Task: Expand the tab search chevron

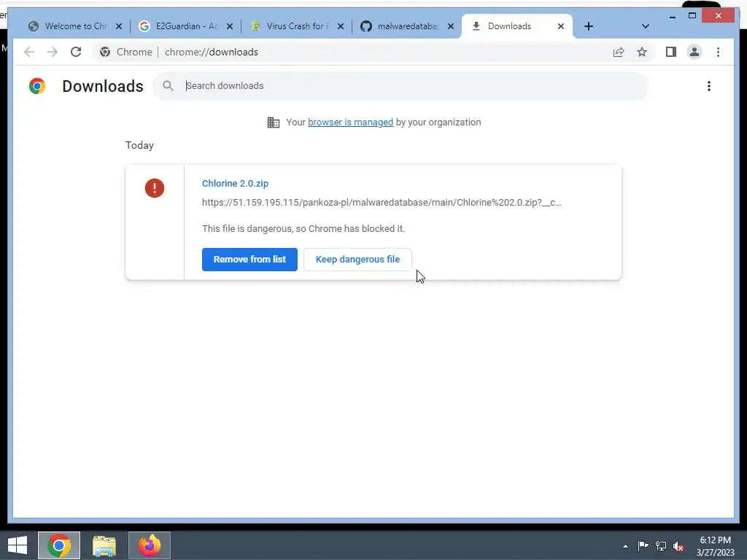Action: point(645,26)
